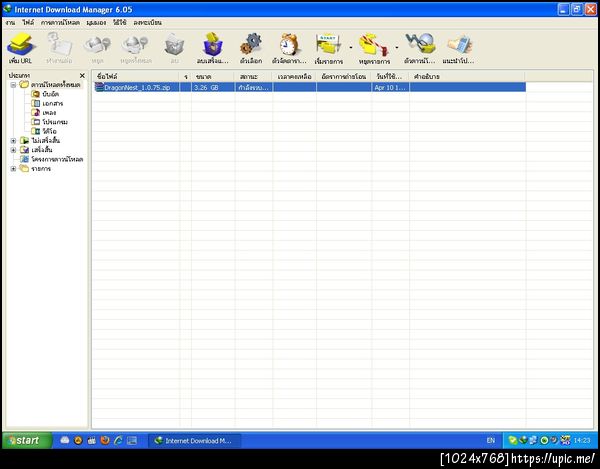Click the Stop toolbar icon
600x469 pixels.
pos(97,48)
